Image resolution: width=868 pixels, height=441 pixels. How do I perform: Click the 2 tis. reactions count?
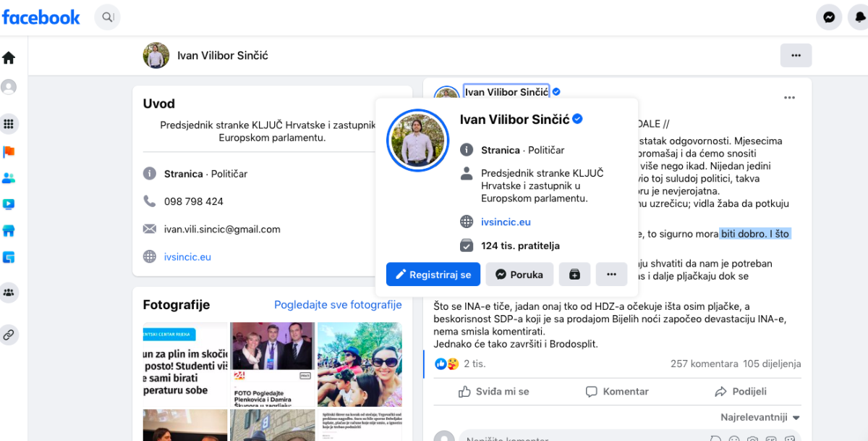pyautogui.click(x=475, y=364)
